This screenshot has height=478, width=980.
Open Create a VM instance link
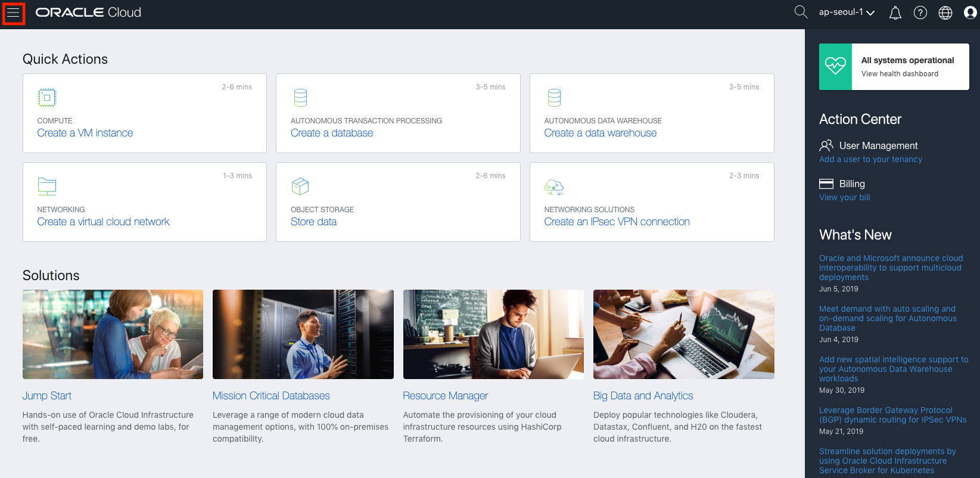pos(85,133)
